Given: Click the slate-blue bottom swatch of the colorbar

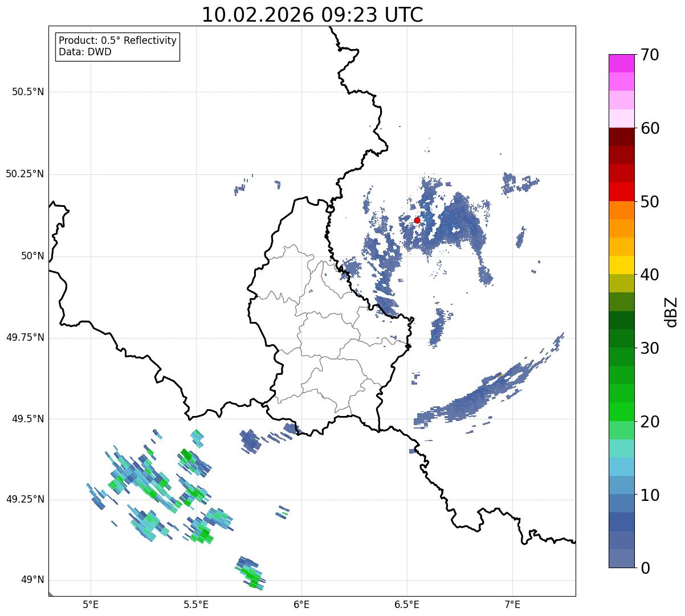Looking at the screenshot, I should point(621,558).
